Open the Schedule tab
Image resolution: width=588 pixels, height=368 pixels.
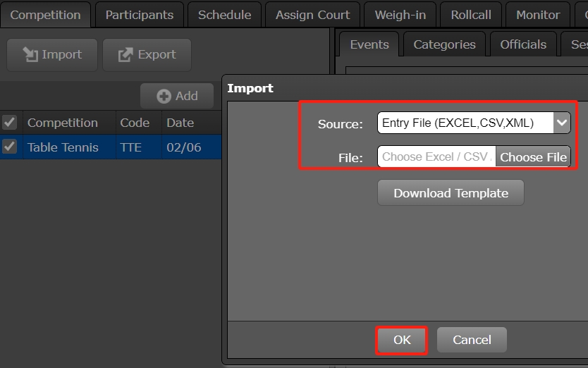click(x=224, y=15)
